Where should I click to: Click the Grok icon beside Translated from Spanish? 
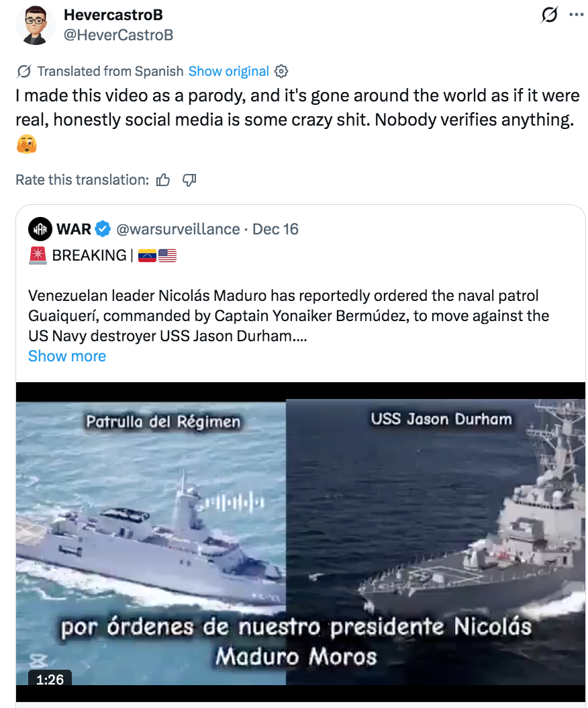click(x=24, y=71)
